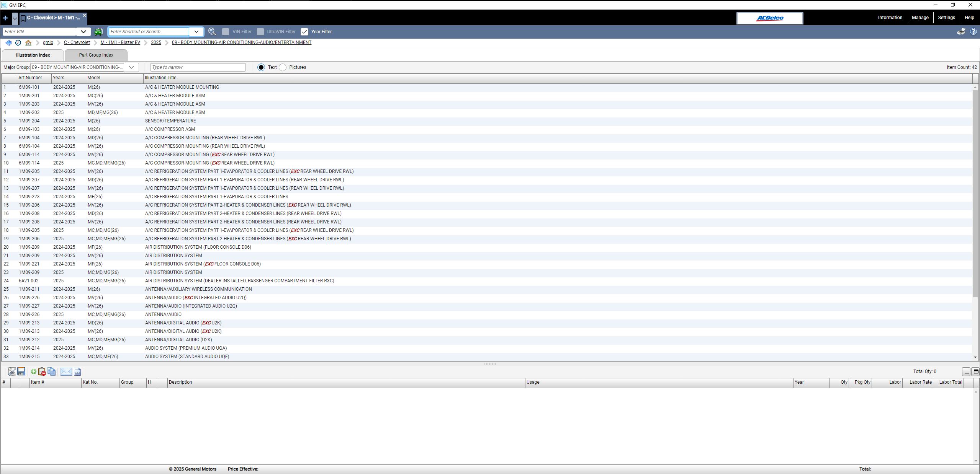The height and width of the screenshot is (474, 980).
Task: Expand the Enter VIN dropdown arrow
Action: point(83,32)
